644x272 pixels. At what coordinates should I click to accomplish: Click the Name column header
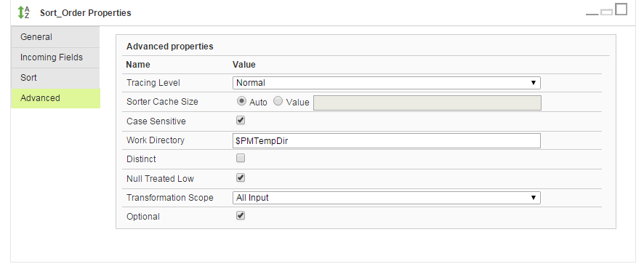pos(138,65)
